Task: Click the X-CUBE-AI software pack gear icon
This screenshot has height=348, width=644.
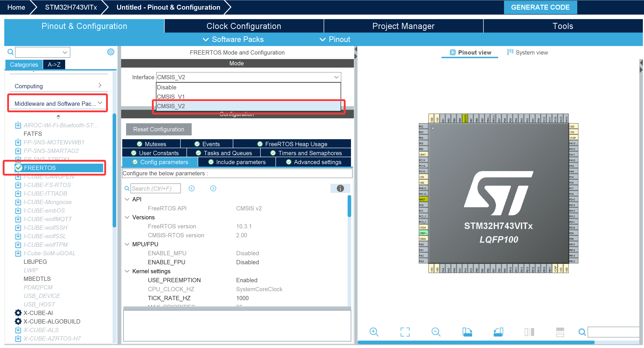Action: click(18, 313)
